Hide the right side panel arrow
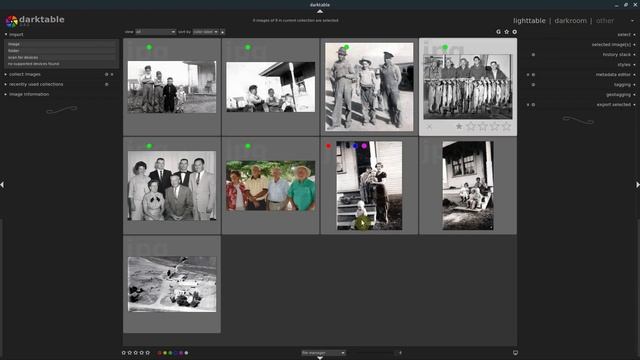The width and height of the screenshot is (640, 360). pos(638,185)
